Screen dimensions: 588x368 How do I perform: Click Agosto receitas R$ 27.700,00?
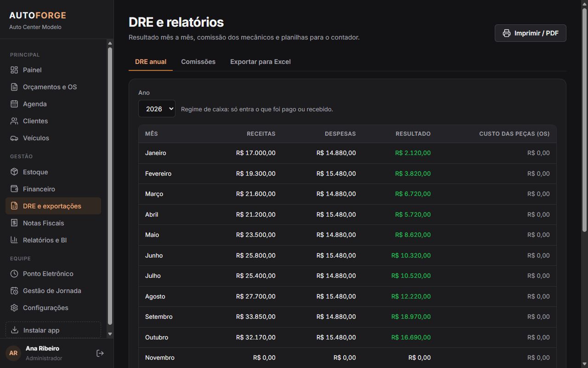[x=256, y=296]
